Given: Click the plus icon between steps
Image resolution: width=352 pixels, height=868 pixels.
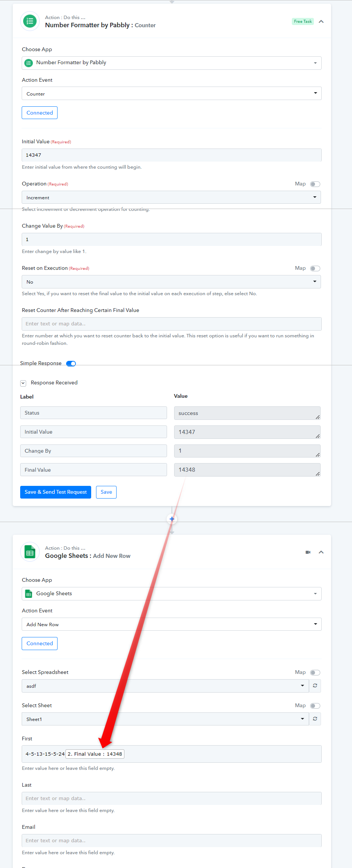Looking at the screenshot, I should pyautogui.click(x=172, y=519).
